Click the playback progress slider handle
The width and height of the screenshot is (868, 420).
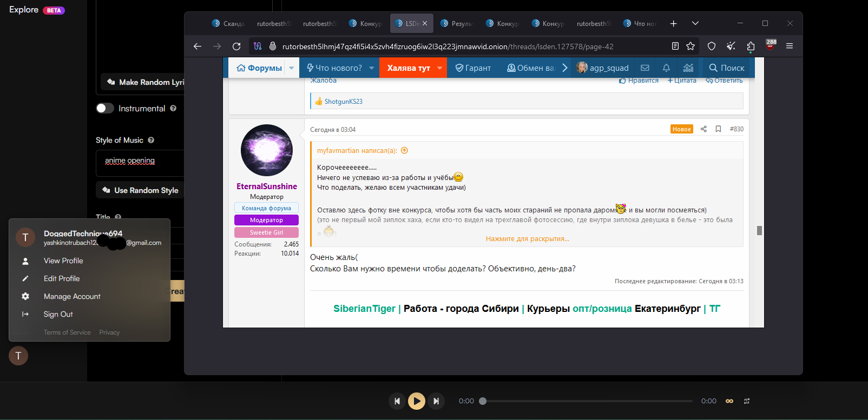(x=483, y=401)
